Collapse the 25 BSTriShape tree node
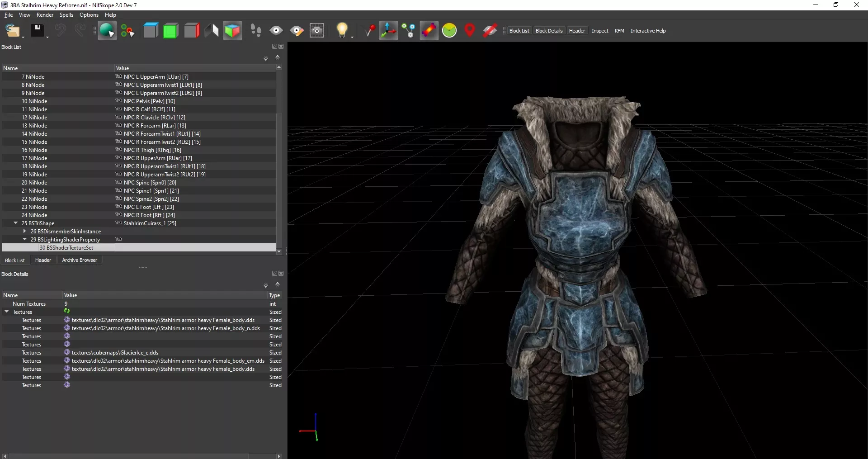 [16, 223]
